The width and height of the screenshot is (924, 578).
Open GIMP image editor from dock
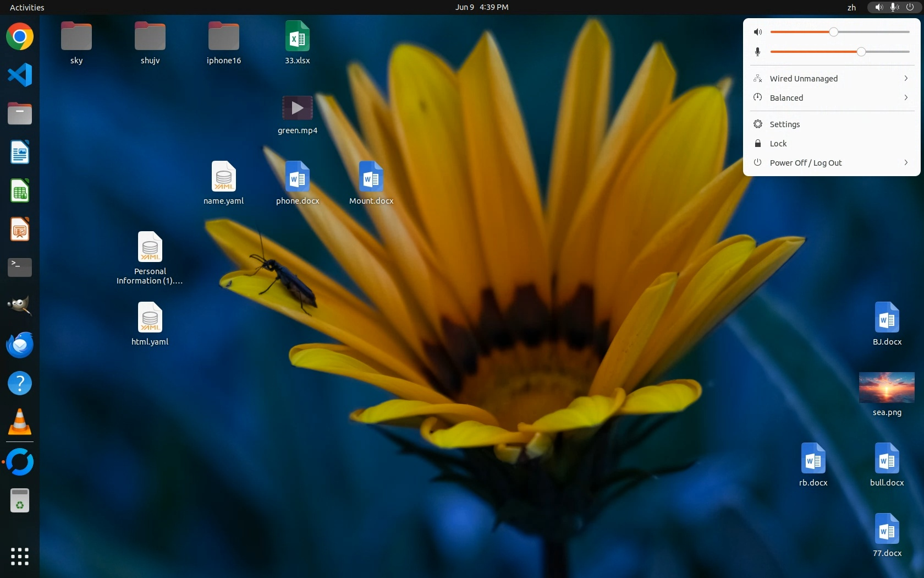click(20, 306)
